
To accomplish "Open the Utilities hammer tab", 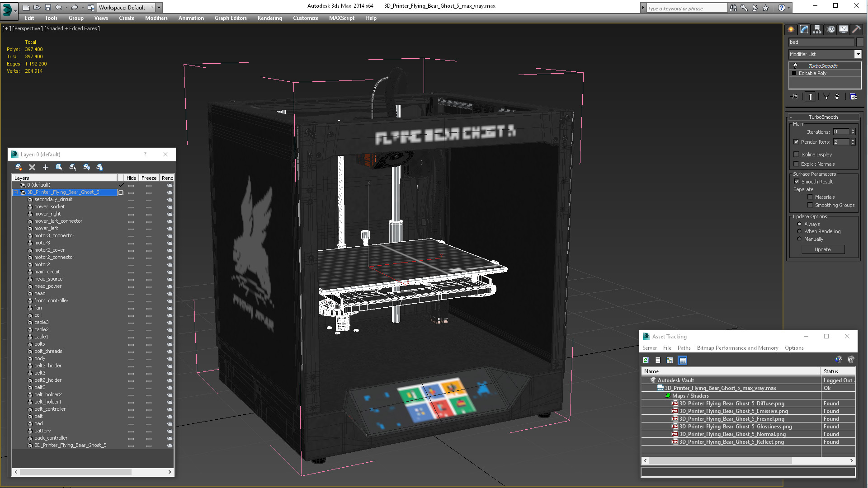I will (x=856, y=29).
